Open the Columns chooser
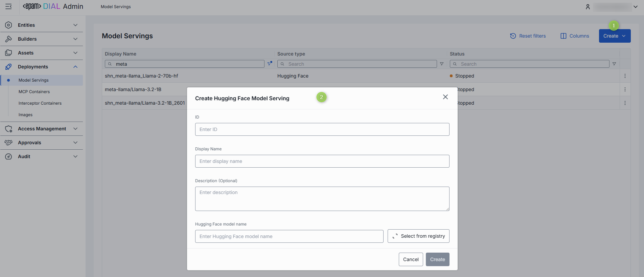 tap(575, 36)
